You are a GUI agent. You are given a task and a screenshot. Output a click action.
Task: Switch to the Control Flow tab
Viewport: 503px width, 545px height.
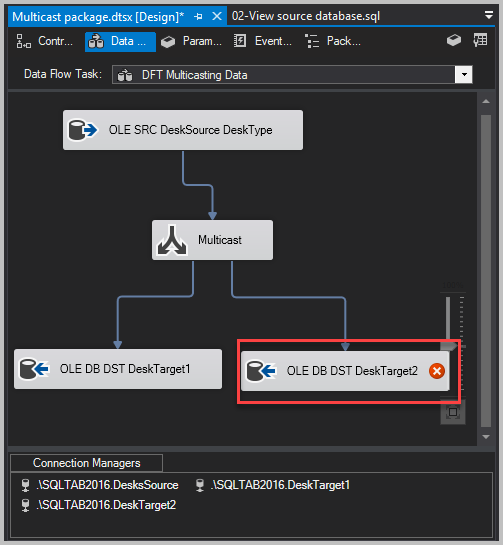coord(44,41)
